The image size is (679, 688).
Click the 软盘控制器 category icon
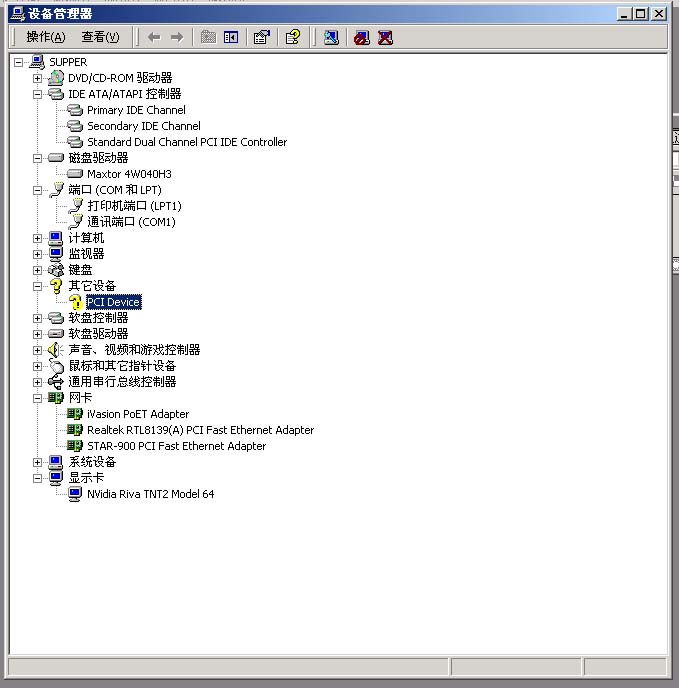[x=56, y=318]
